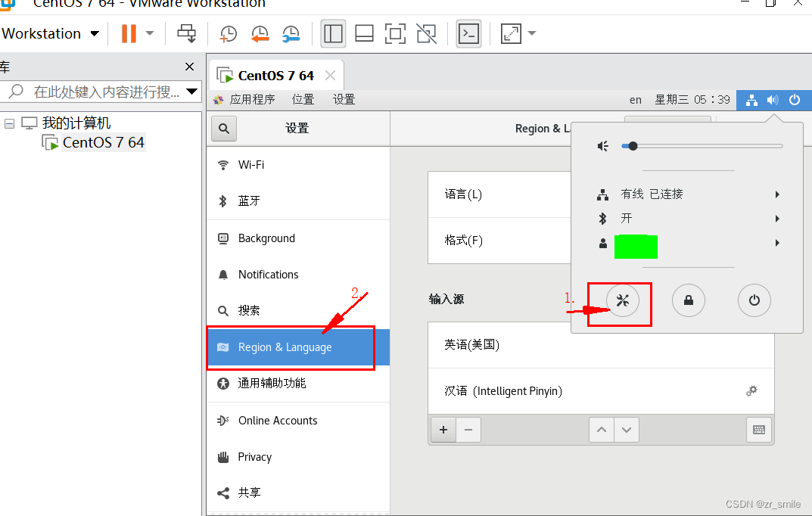Open the Workstation menu
This screenshot has height=516, width=812.
tap(50, 33)
